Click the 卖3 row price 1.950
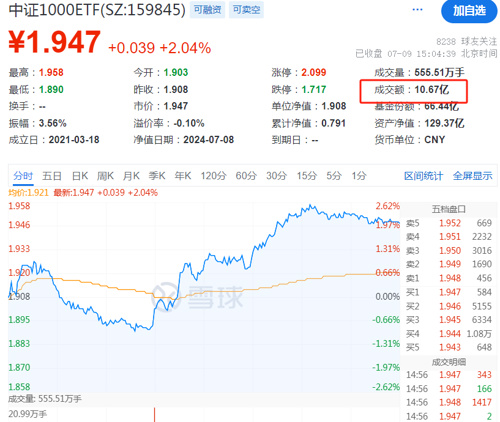500x422 pixels. tap(450, 251)
